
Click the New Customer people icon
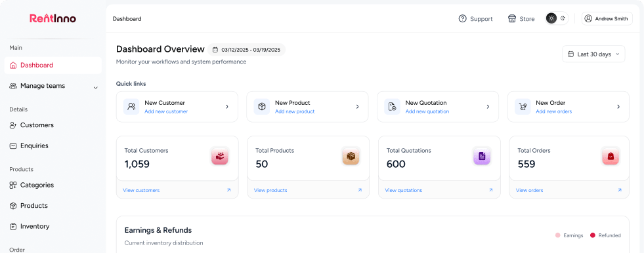[x=131, y=107]
